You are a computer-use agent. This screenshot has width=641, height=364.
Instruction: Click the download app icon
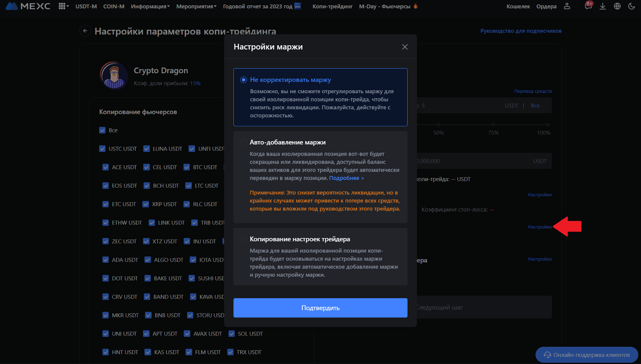point(603,6)
